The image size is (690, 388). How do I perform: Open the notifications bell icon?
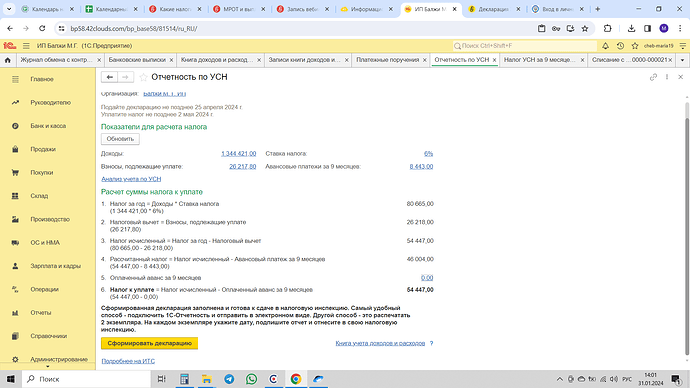click(606, 46)
